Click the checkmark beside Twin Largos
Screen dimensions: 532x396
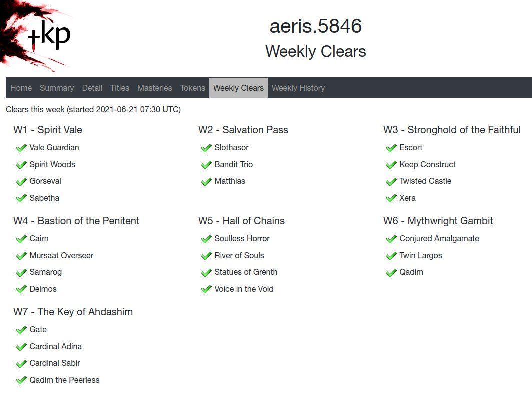click(x=391, y=256)
